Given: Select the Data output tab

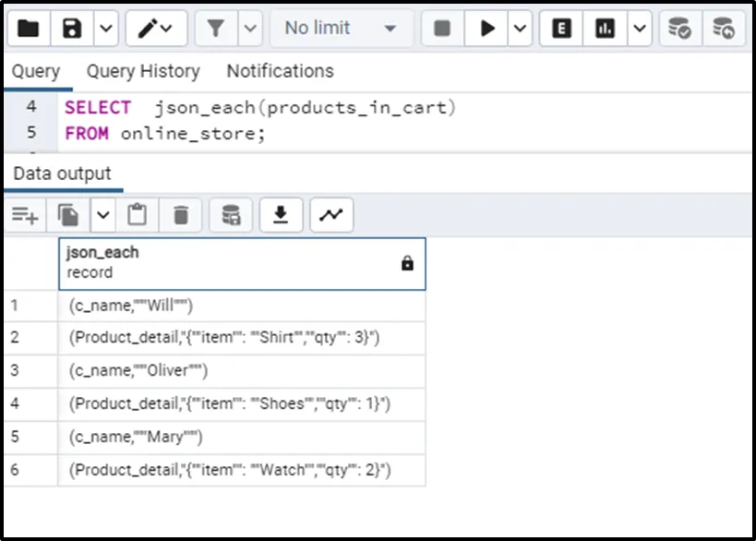Looking at the screenshot, I should click(62, 174).
